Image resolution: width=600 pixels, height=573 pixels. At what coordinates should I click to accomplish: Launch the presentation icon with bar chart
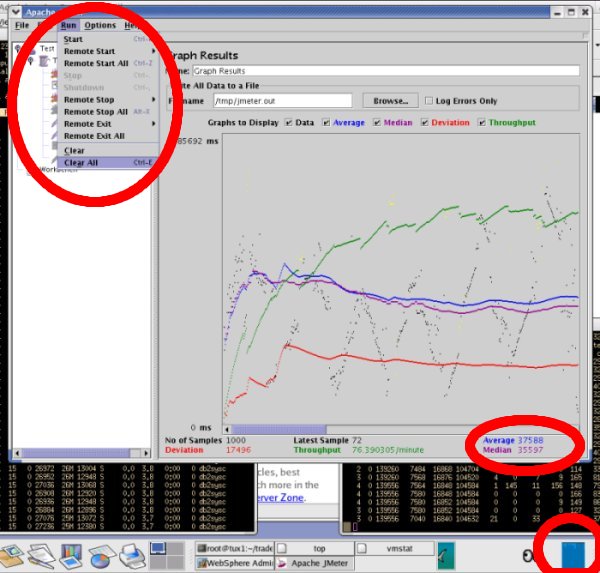(x=71, y=556)
